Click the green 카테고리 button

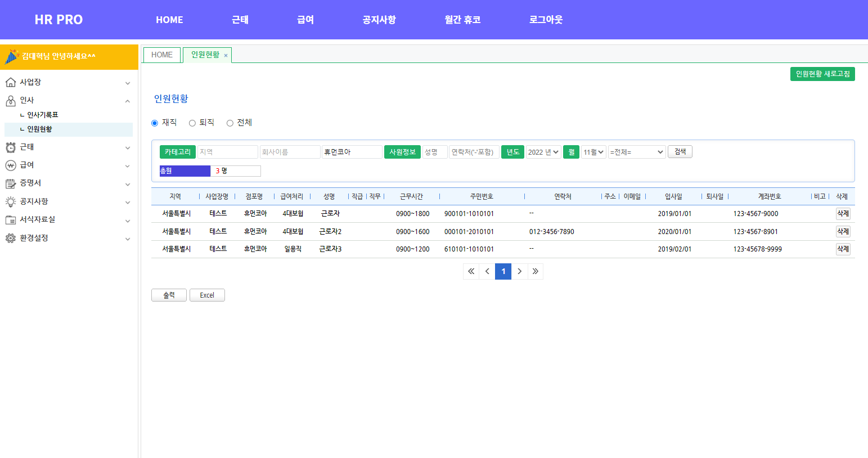(178, 152)
